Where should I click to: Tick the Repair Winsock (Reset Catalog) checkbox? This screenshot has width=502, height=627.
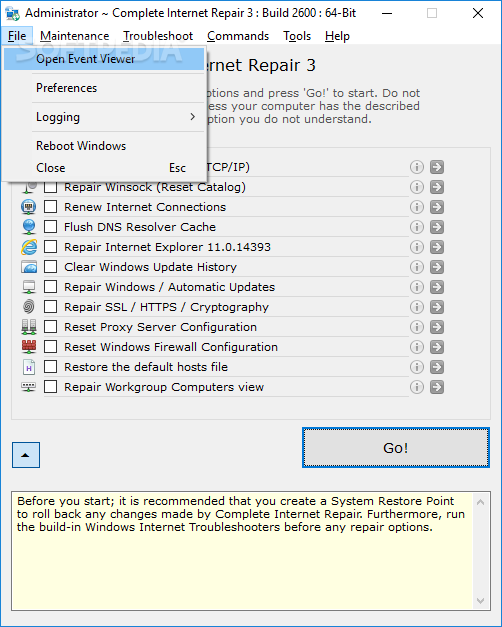[50, 187]
